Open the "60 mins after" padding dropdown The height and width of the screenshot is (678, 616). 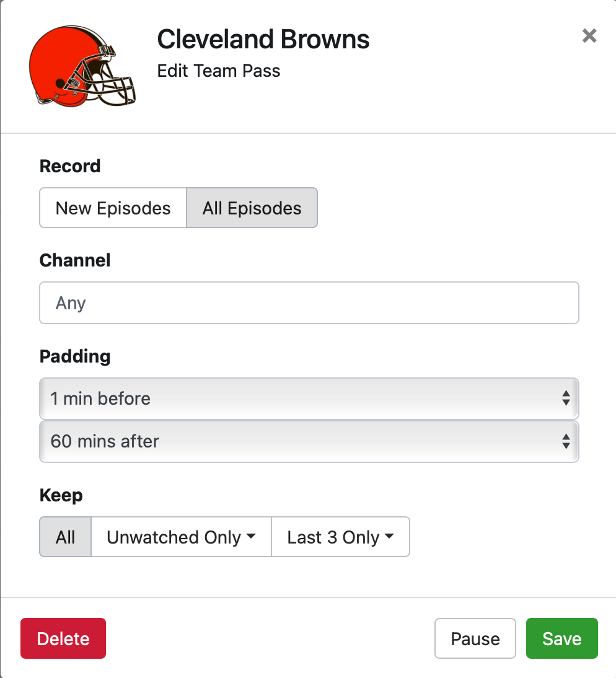309,441
